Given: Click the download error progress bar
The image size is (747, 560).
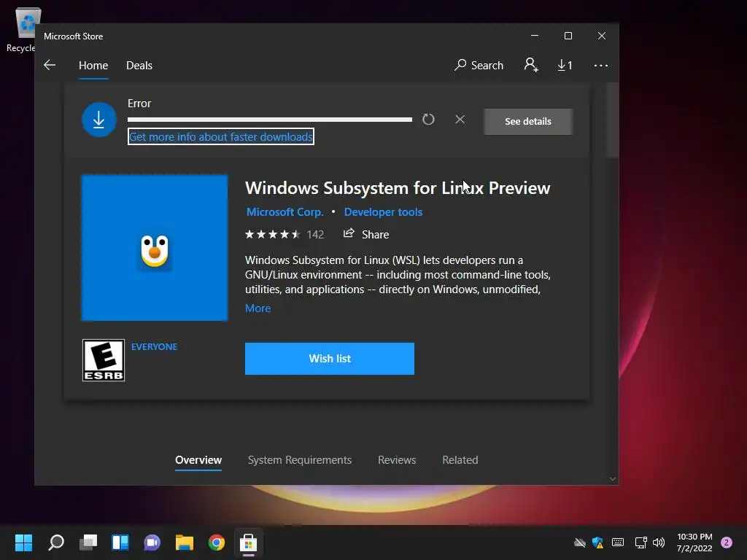Looking at the screenshot, I should pos(270,120).
